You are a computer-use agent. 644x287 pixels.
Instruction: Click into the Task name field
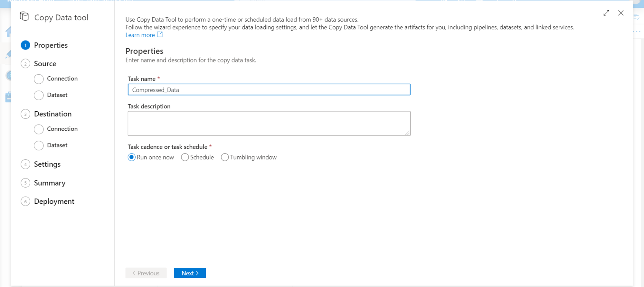[269, 90]
